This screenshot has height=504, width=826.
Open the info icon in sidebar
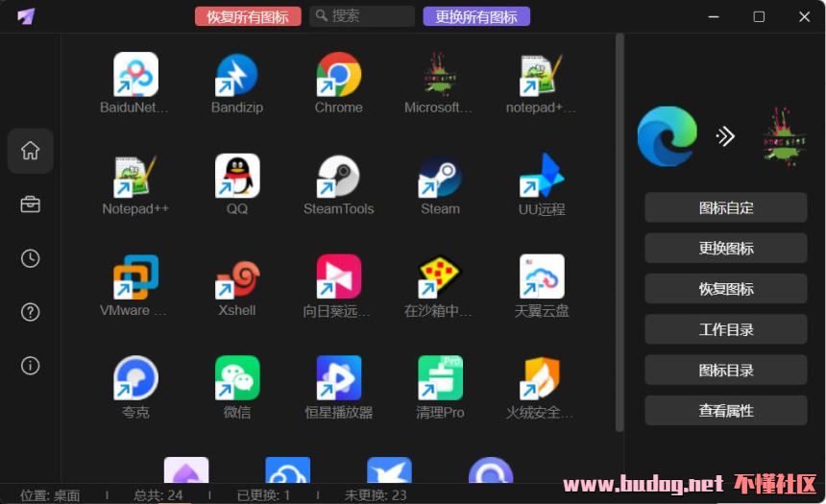31,366
